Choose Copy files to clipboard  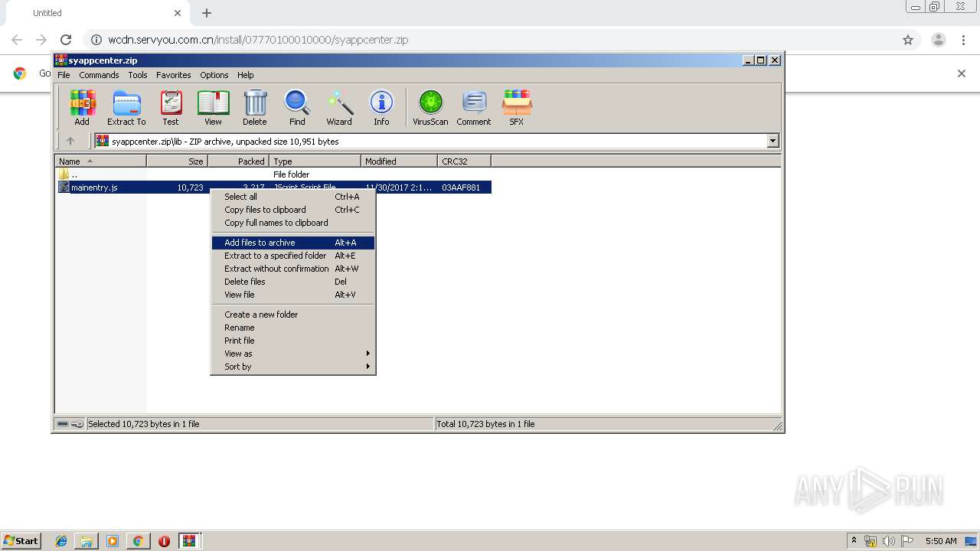293,210
